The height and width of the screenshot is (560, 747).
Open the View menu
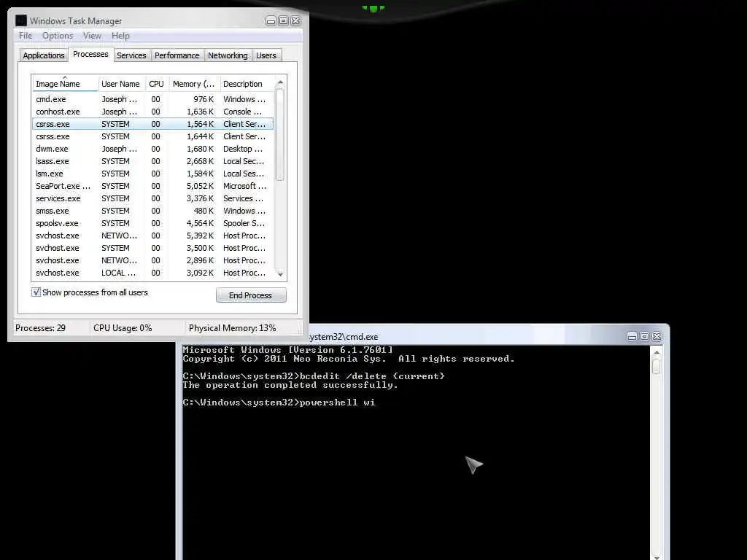(92, 36)
